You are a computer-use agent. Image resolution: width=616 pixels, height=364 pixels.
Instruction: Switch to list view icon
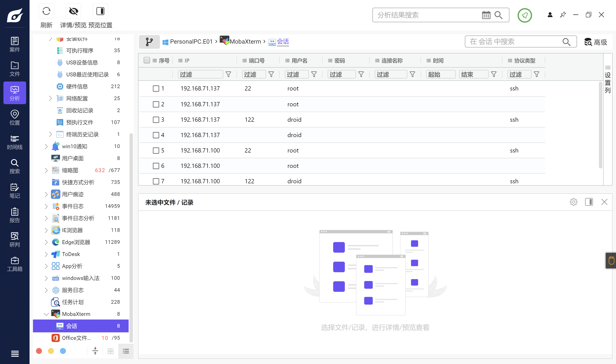126,351
